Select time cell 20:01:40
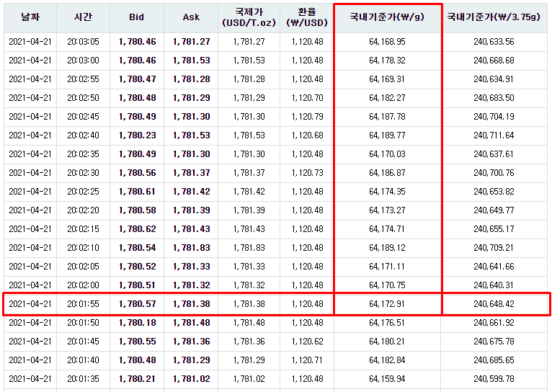Screen dimensions: 552x392 tap(83, 360)
